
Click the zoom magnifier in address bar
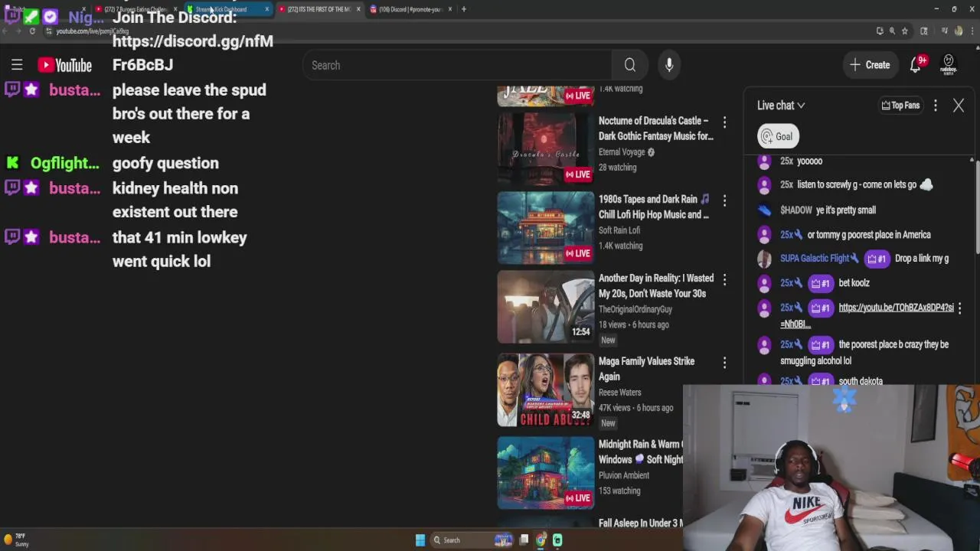[892, 31]
